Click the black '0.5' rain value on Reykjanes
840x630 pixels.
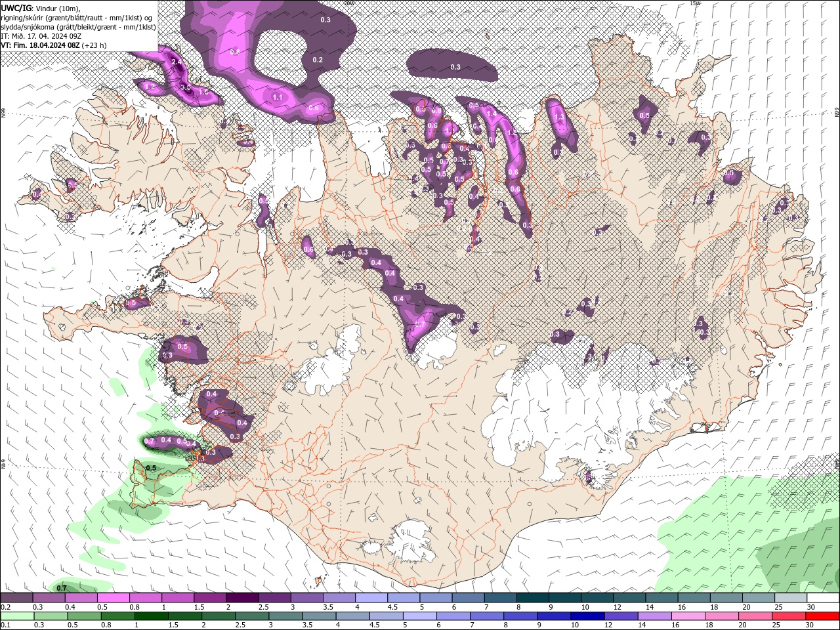pyautogui.click(x=151, y=468)
